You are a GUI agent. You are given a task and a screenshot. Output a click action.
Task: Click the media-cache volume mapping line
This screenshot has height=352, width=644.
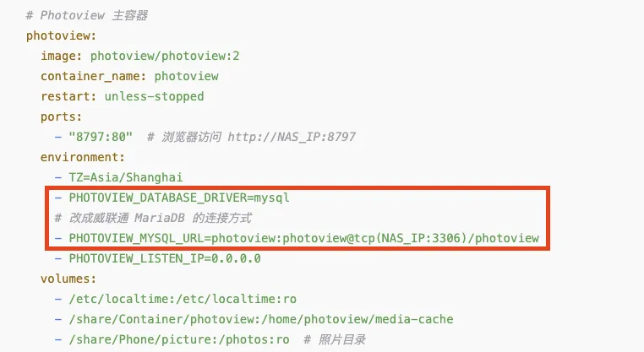pos(254,319)
